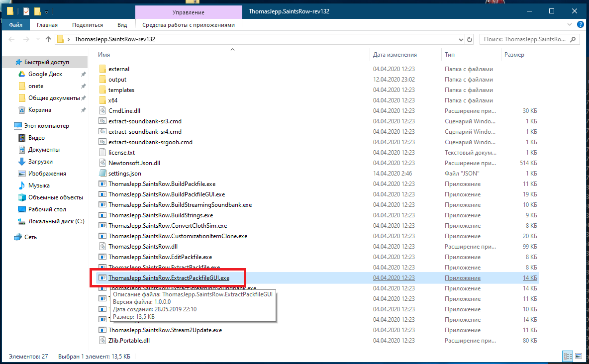The height and width of the screenshot is (364, 589).
Task: Open the quick access toolbar customize dropdown
Action: tap(46, 11)
